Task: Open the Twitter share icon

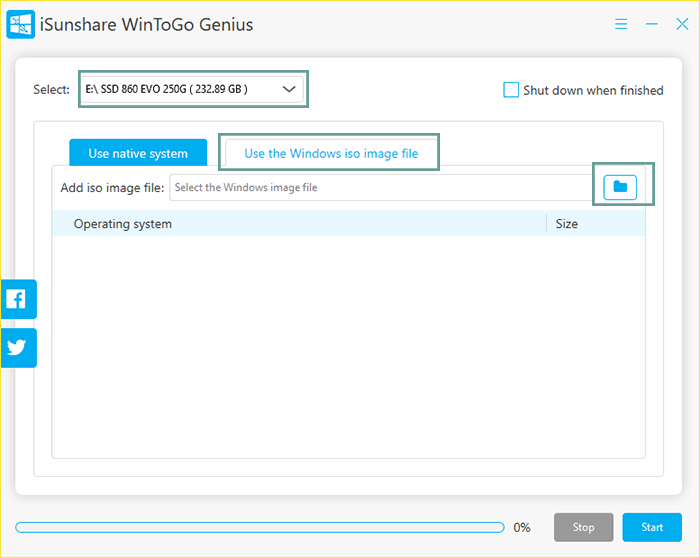Action: (x=18, y=348)
